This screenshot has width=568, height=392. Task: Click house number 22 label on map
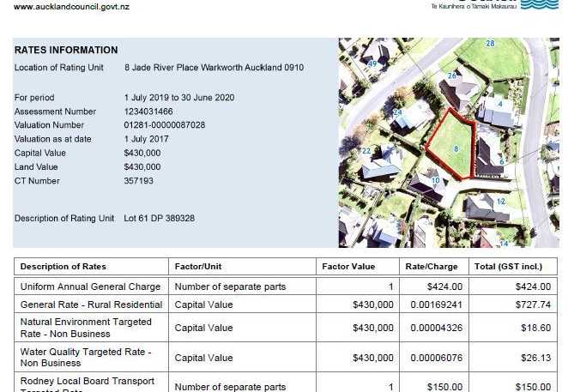click(x=366, y=151)
